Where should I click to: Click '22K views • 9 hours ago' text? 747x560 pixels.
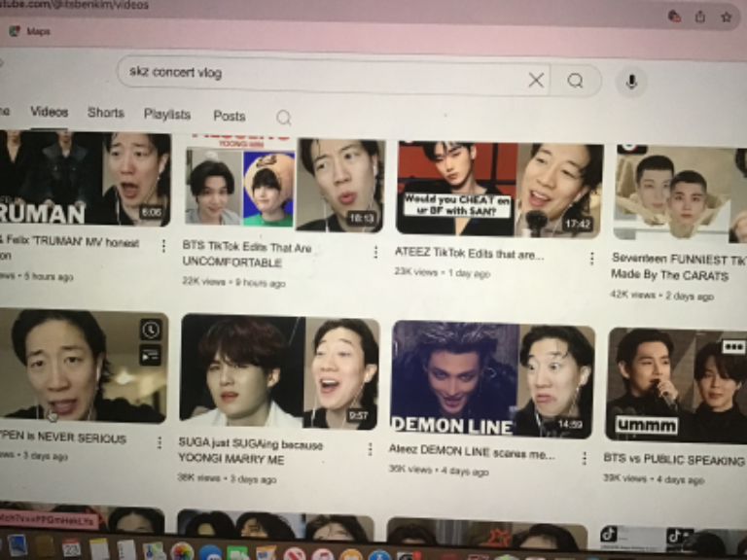point(233,282)
